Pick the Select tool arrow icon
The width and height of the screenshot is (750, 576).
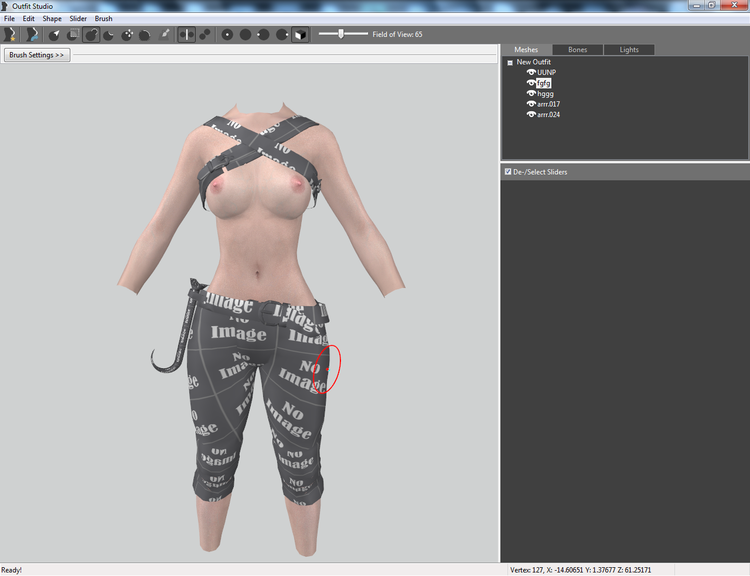(x=54, y=34)
